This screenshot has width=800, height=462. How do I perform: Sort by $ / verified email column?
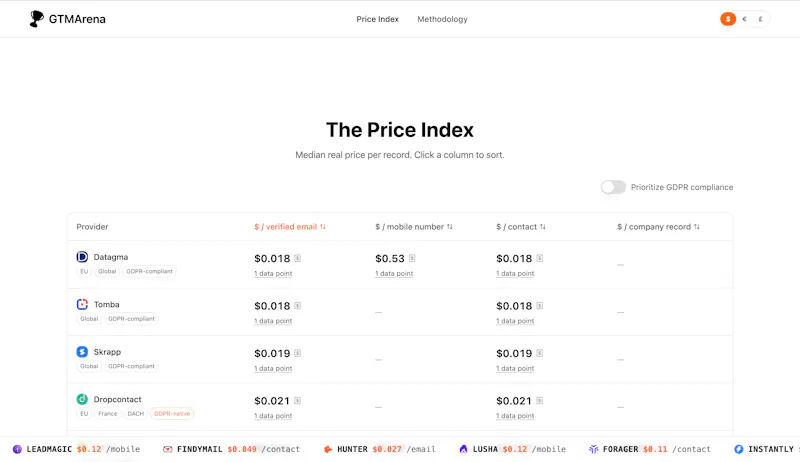pyautogui.click(x=290, y=226)
